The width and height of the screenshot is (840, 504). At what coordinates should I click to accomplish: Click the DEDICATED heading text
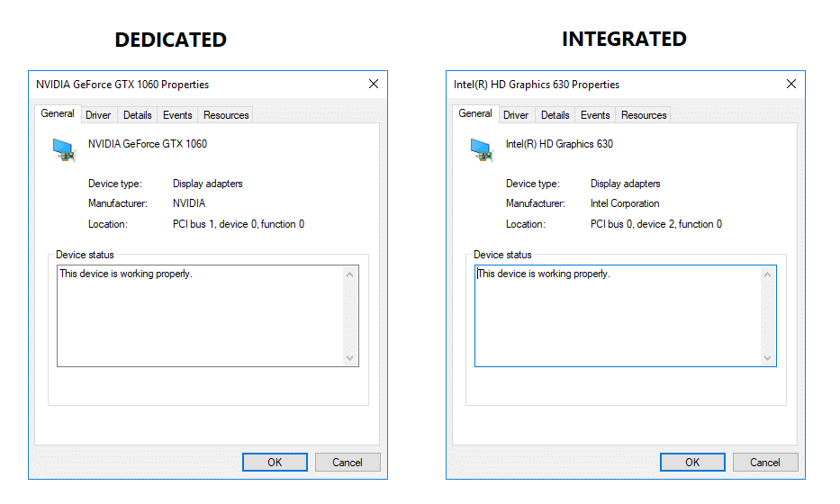pos(171,40)
